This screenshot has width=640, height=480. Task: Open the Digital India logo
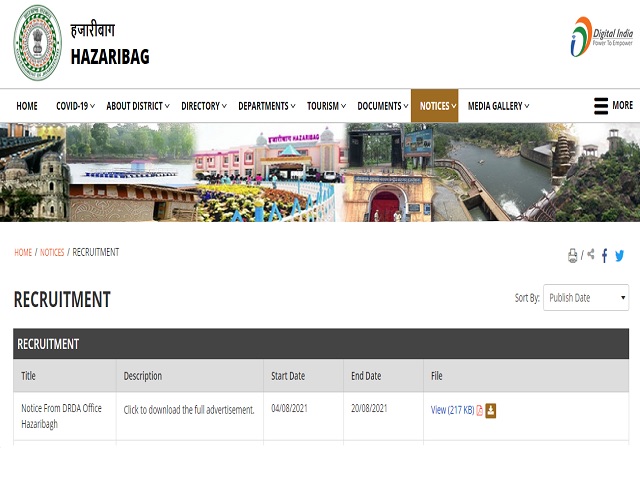(x=601, y=37)
